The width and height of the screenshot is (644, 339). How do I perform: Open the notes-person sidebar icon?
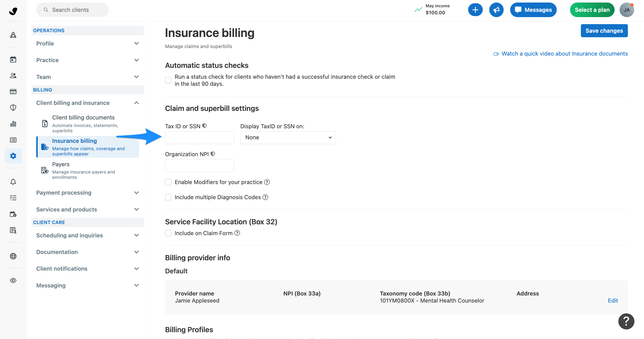(13, 230)
